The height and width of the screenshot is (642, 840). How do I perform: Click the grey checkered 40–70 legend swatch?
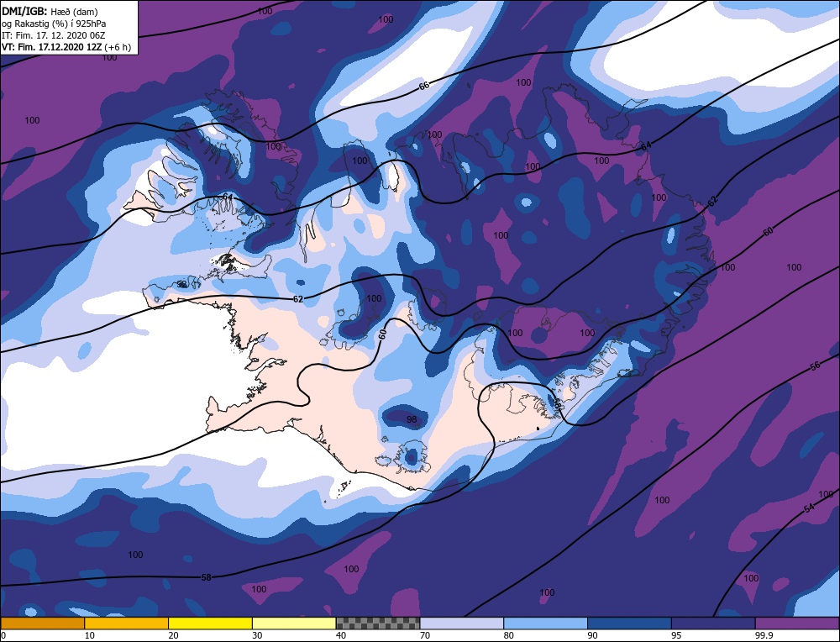[x=378, y=624]
